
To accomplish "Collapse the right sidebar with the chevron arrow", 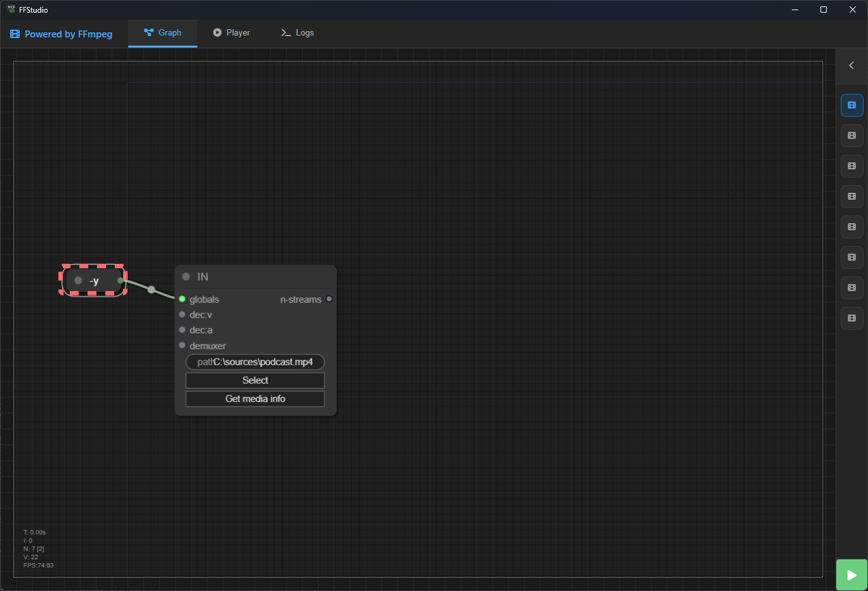I will 852,65.
